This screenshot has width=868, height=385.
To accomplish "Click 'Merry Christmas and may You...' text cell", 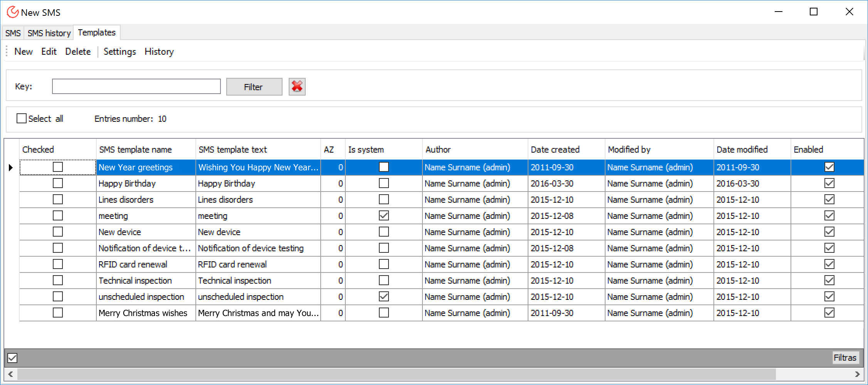I will coord(258,313).
